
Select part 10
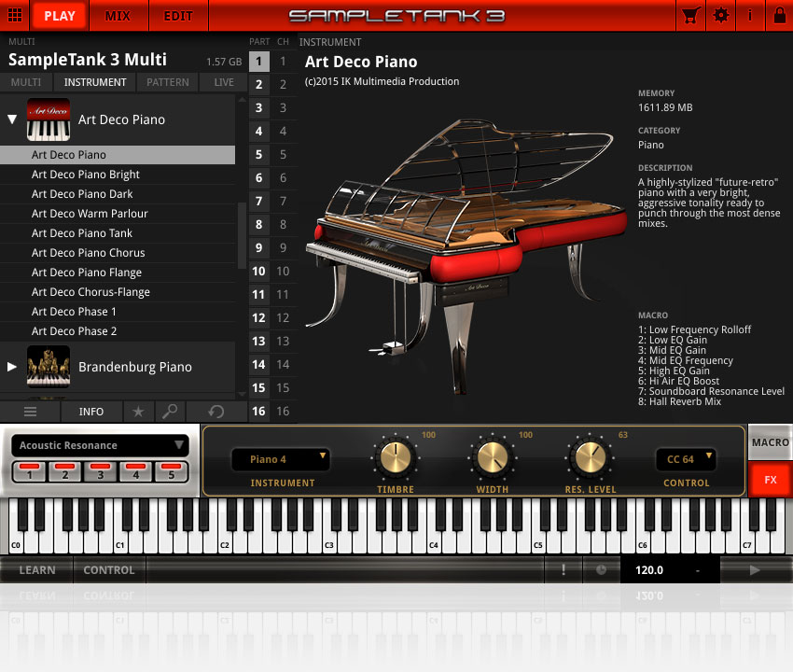(x=259, y=272)
